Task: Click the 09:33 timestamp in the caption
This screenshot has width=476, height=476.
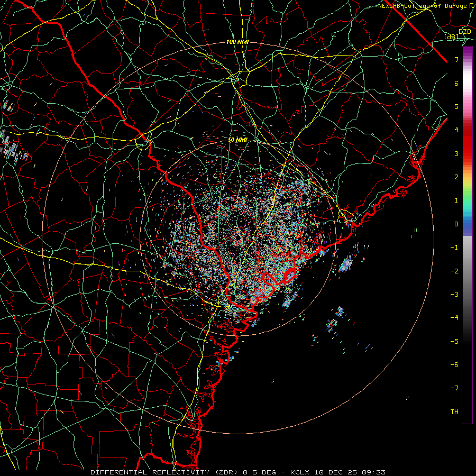Action: click(373, 472)
